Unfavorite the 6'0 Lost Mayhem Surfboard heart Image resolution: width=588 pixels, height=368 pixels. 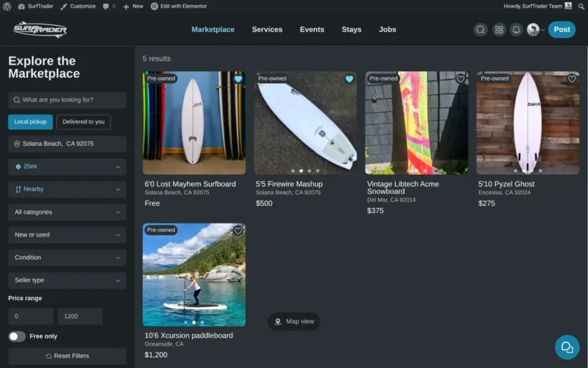point(238,79)
